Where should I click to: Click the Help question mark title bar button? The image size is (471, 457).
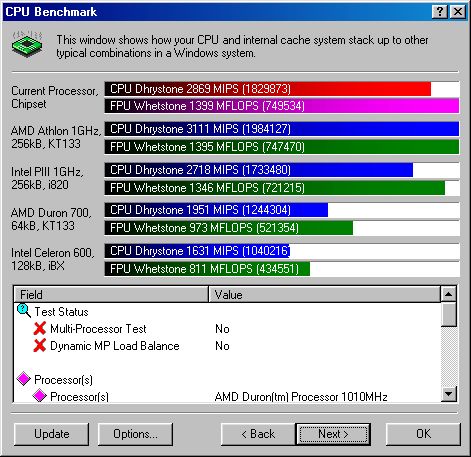point(440,12)
